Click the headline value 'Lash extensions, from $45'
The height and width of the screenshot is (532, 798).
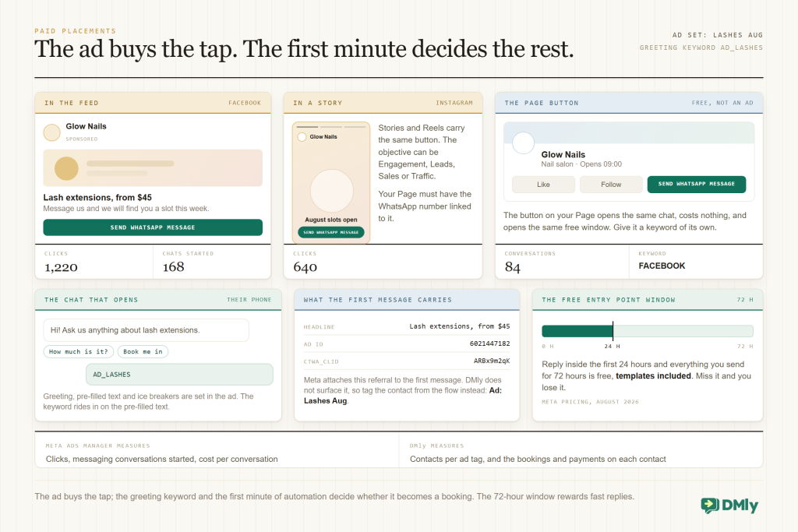[460, 326]
